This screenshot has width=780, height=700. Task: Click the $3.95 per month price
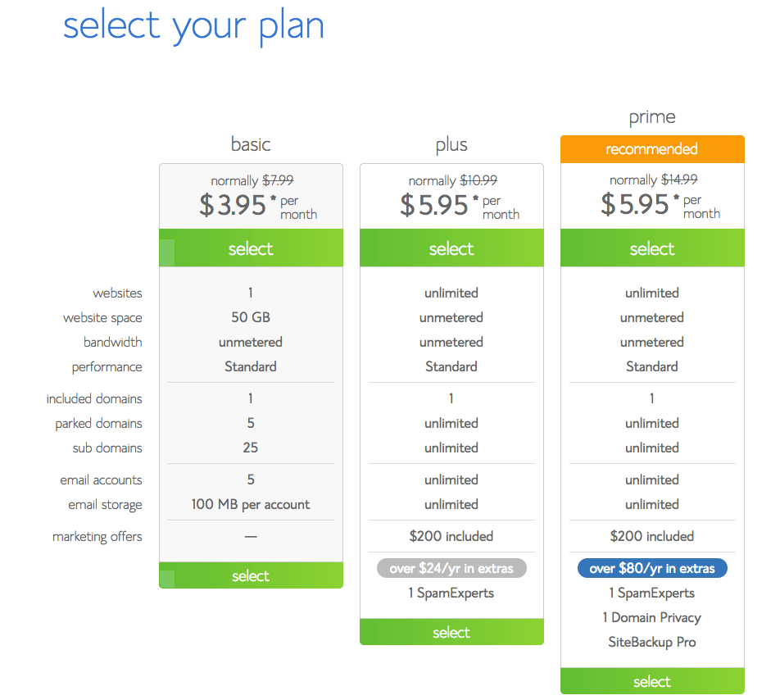(x=234, y=205)
